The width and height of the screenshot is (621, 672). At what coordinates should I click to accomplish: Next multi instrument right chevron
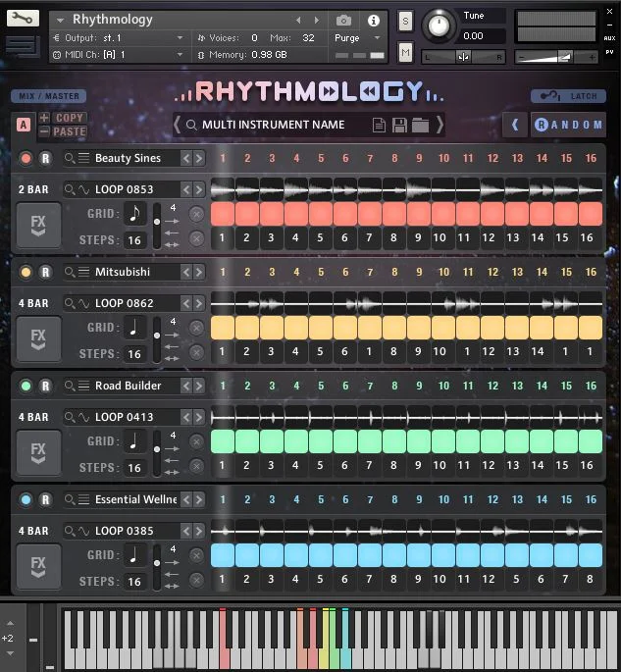(440, 126)
